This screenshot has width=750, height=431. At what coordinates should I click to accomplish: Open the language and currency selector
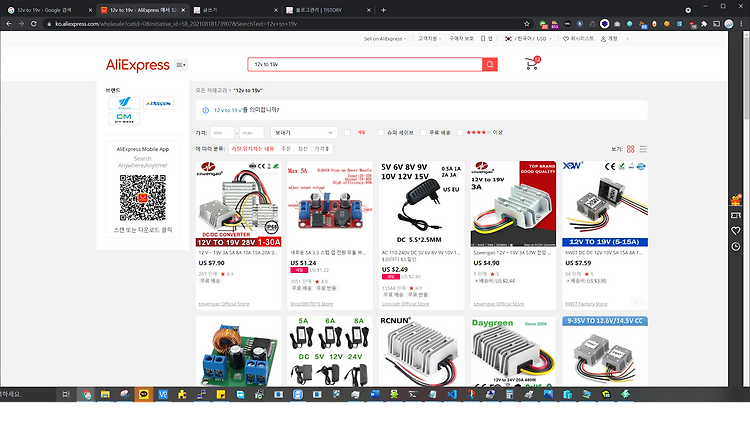pyautogui.click(x=529, y=39)
